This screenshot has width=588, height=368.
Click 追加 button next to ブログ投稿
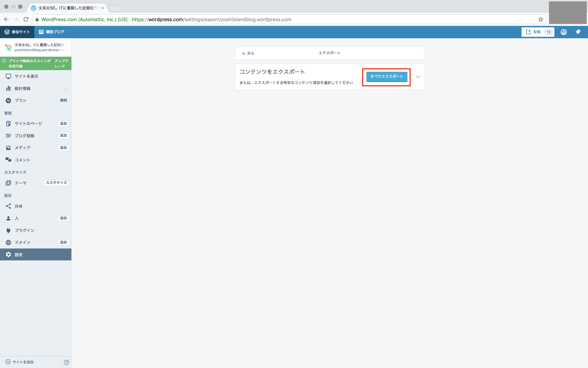tap(63, 135)
